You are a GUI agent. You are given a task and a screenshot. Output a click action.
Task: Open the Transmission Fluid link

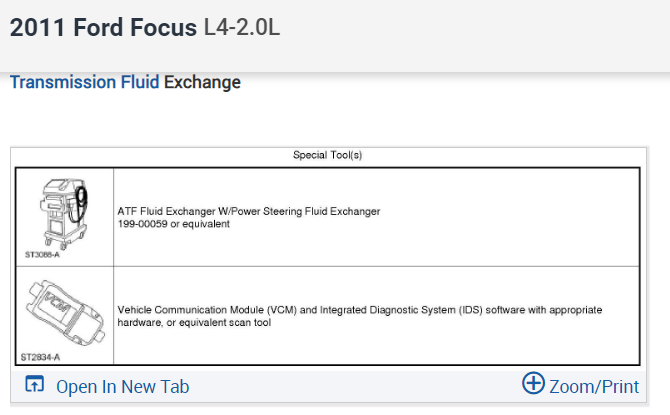click(x=84, y=82)
